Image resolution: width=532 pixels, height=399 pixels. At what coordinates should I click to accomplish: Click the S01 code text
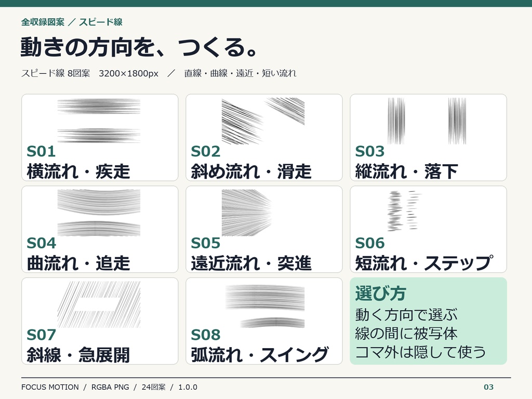click(41, 151)
